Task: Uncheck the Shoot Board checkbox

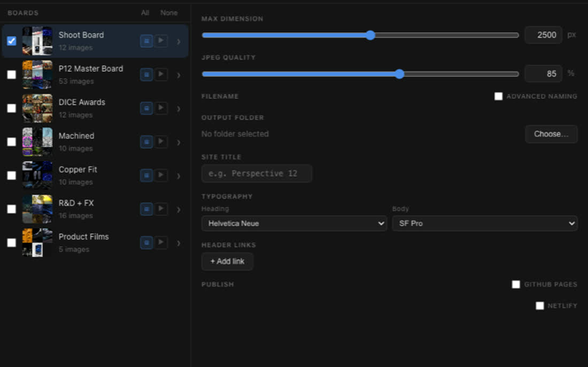Action: coord(12,41)
